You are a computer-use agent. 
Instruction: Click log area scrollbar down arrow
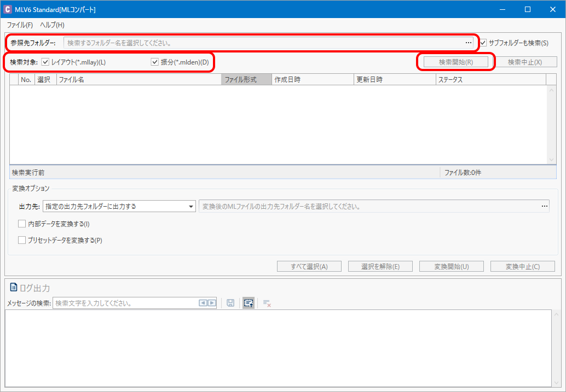point(556,383)
